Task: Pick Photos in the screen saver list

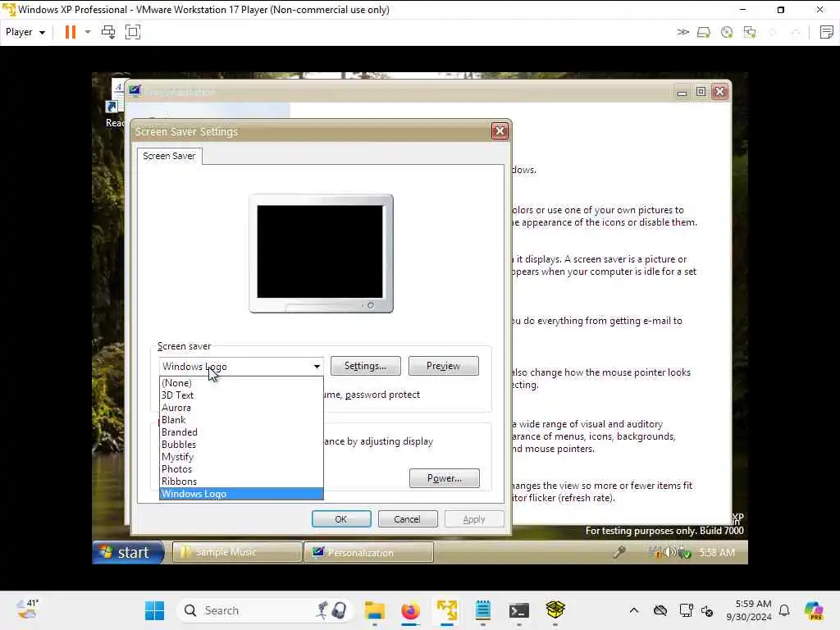Action: (x=241, y=468)
